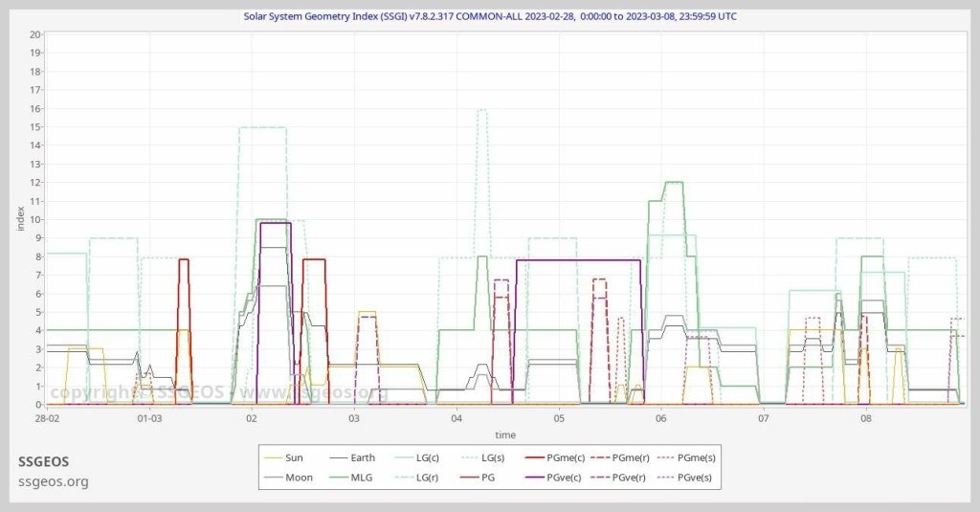This screenshot has width=980, height=512.
Task: Click the "time" x-axis label
Action: (505, 433)
